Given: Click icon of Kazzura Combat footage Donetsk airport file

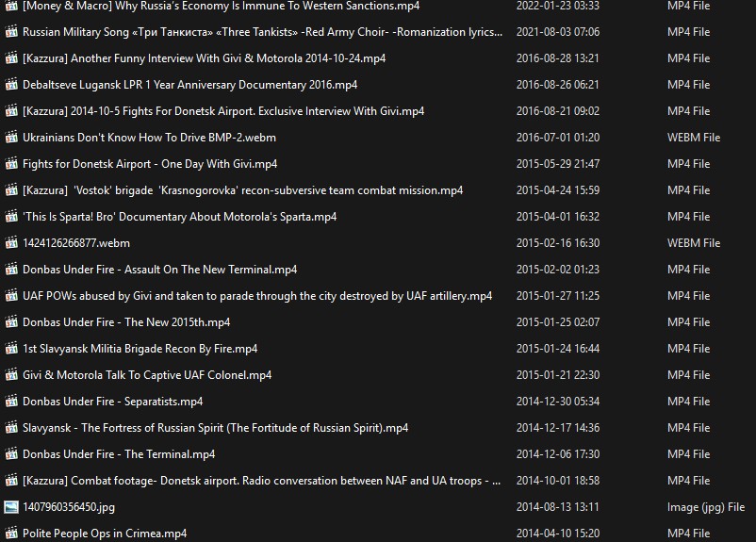Looking at the screenshot, I should pyautogui.click(x=11, y=481).
